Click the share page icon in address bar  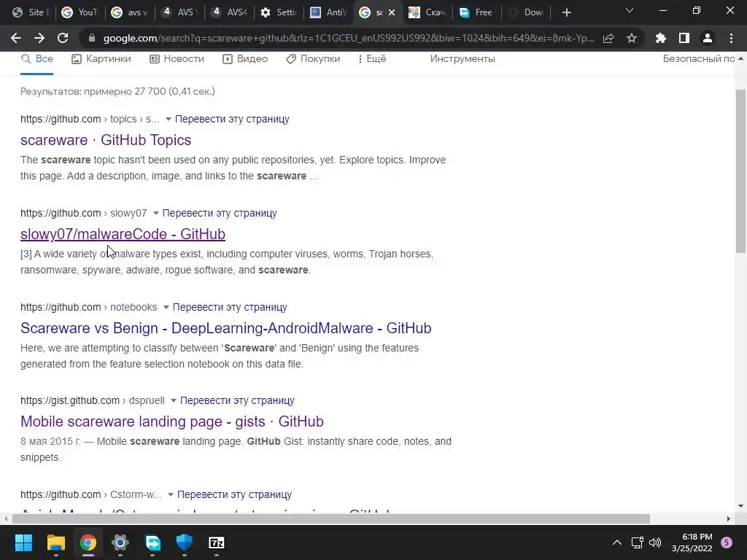(x=608, y=38)
